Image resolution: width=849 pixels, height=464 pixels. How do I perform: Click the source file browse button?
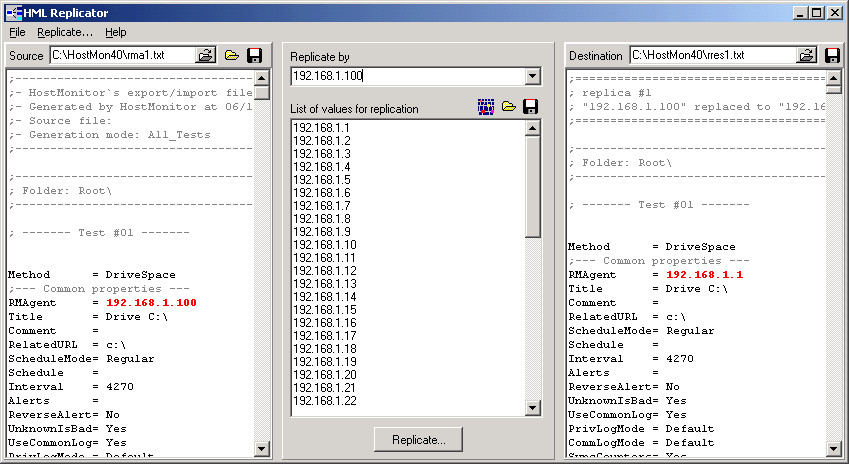205,55
